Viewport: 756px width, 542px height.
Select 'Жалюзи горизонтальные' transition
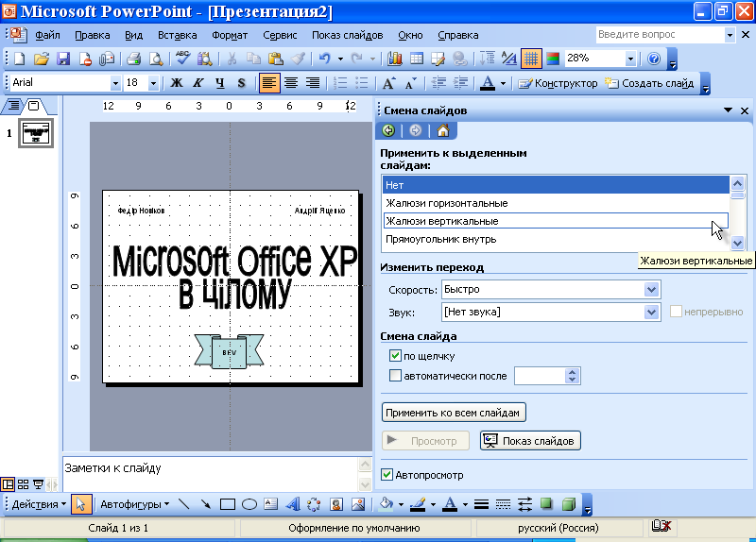tap(556, 203)
